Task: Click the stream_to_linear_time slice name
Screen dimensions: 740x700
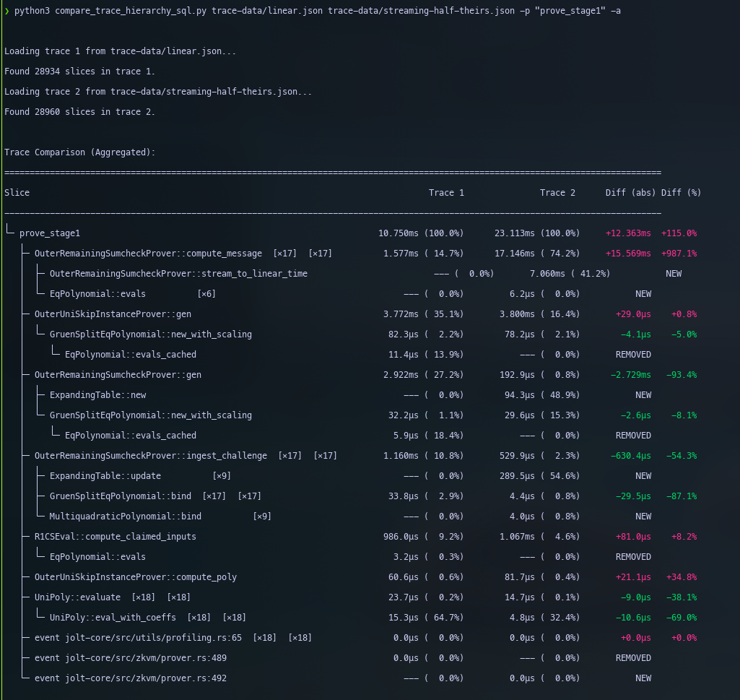Action: (x=178, y=274)
